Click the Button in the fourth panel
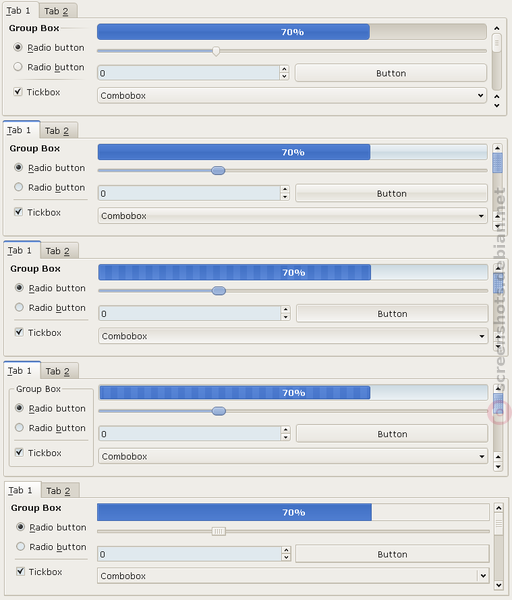Viewport: 512px width, 600px height. click(392, 434)
